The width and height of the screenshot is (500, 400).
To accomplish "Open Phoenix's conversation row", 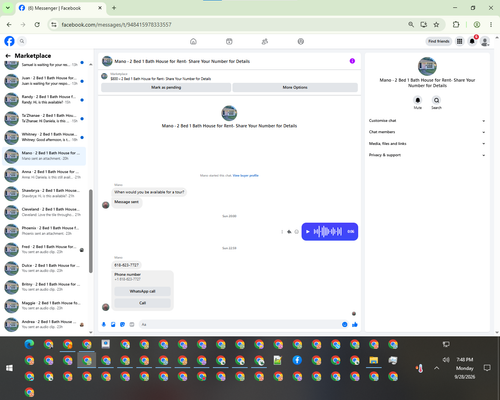I will [44, 231].
